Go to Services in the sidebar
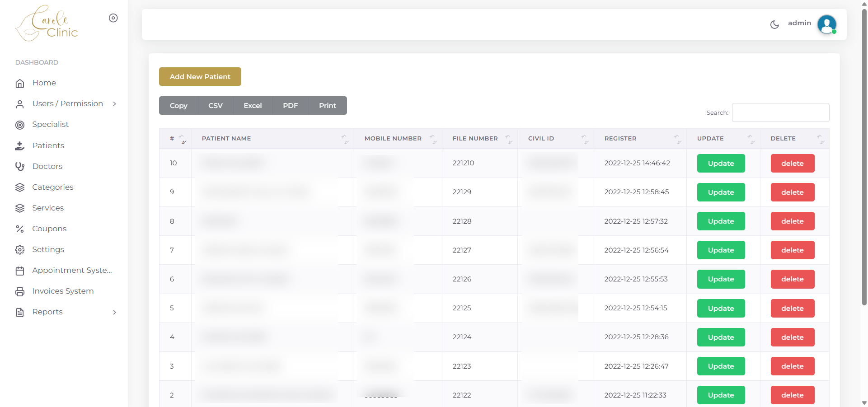Viewport: 868px width, 407px height. pos(48,208)
